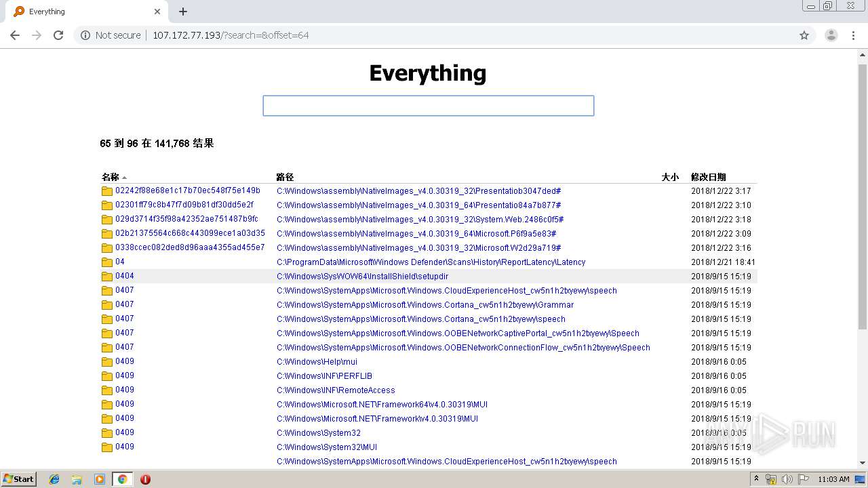Open the folder named 0404
This screenshot has height=488, width=868.
click(x=125, y=276)
